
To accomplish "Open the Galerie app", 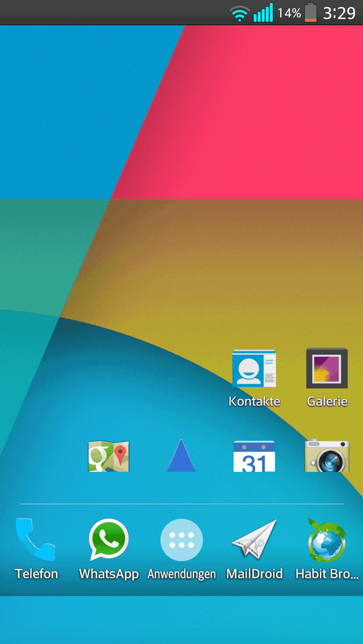I will (327, 369).
